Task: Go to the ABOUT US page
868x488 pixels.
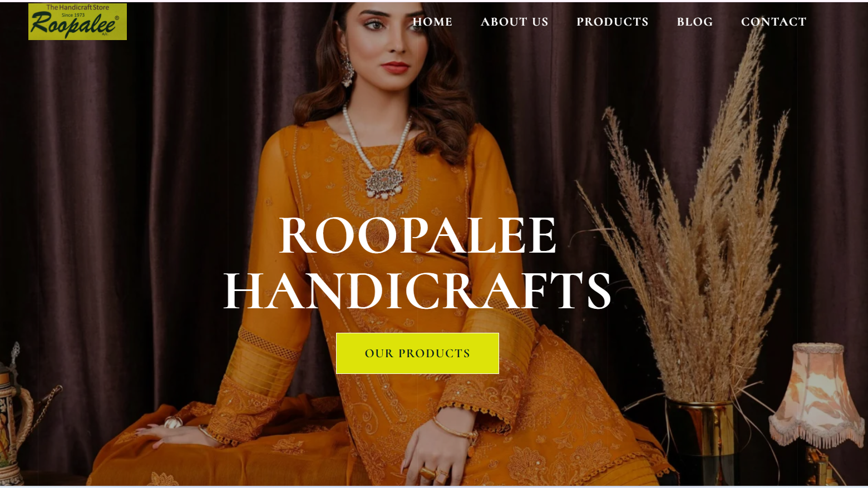Action: [514, 22]
